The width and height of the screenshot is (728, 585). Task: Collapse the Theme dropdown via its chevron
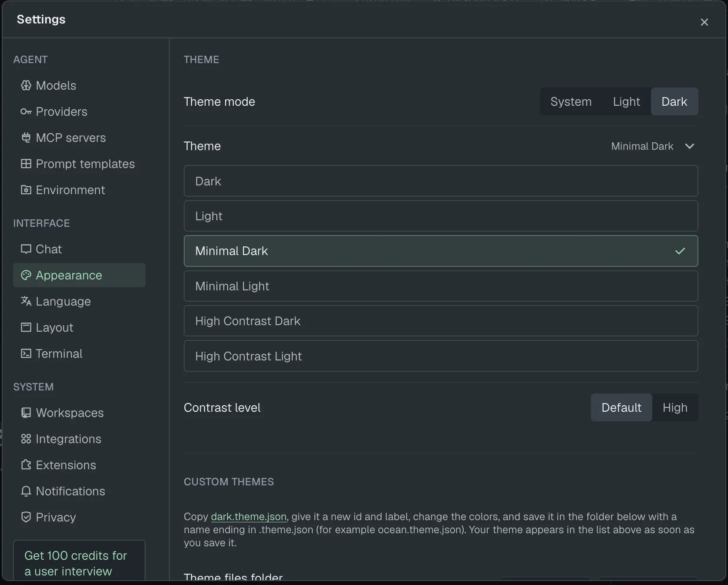pyautogui.click(x=690, y=146)
